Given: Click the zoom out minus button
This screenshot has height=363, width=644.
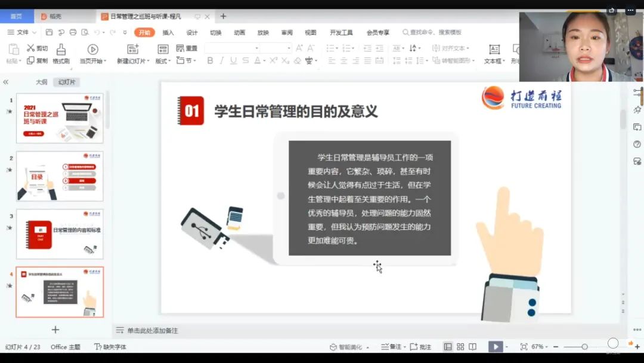Looking at the screenshot, I should [556, 347].
